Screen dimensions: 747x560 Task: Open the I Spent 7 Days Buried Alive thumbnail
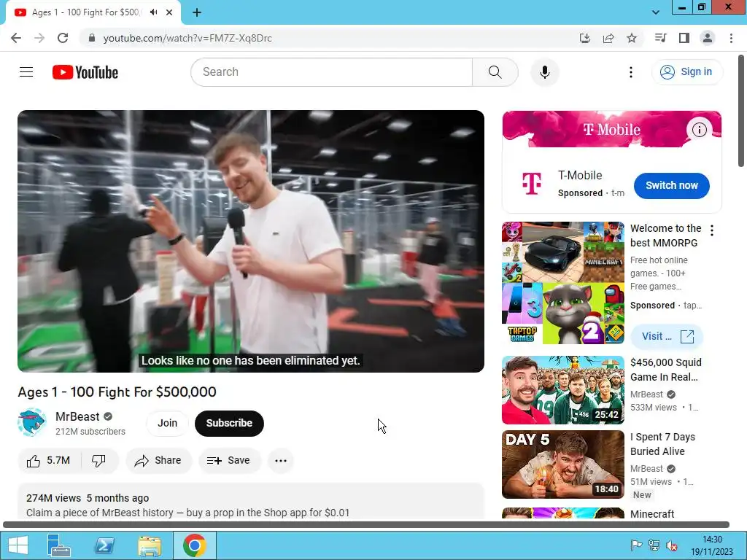(562, 464)
